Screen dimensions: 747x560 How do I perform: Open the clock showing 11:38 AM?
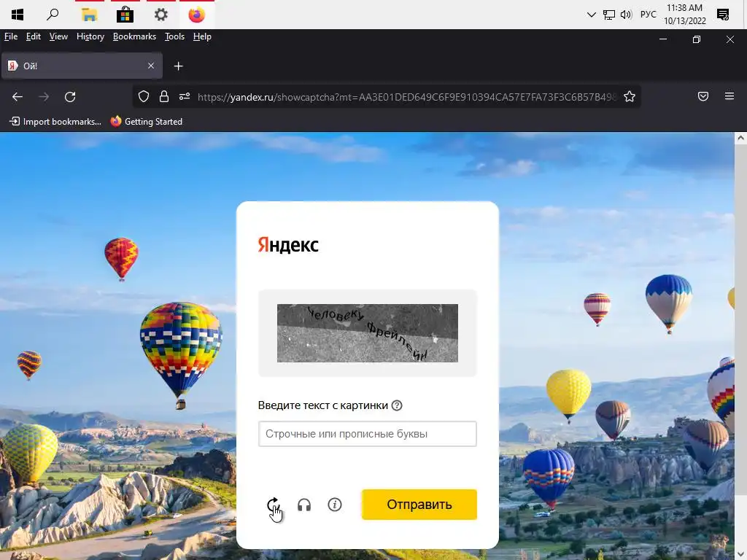(x=684, y=15)
